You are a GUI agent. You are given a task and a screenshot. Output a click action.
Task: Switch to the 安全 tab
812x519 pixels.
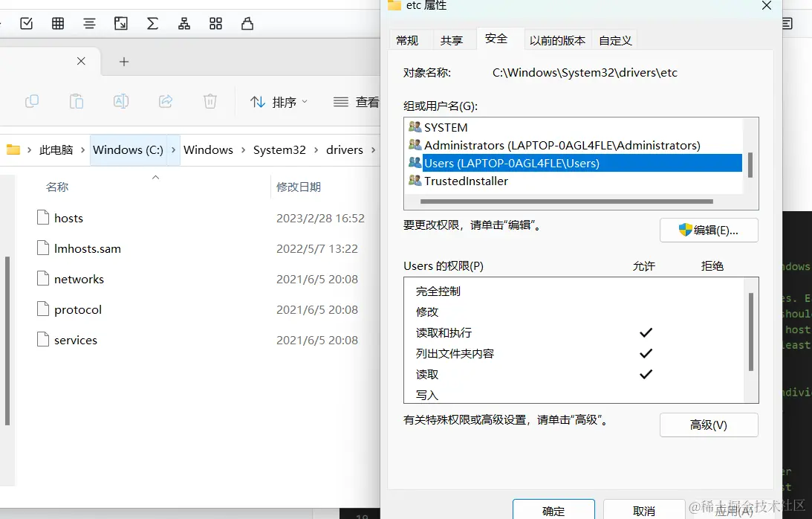tap(496, 39)
